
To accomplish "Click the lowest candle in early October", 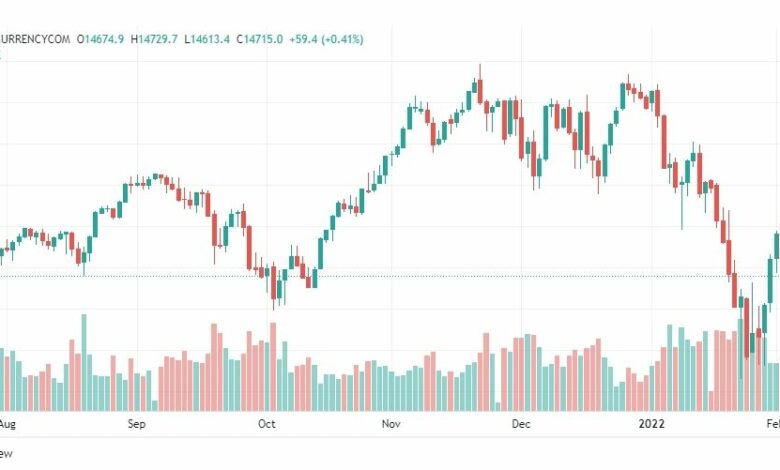I will 274,288.
